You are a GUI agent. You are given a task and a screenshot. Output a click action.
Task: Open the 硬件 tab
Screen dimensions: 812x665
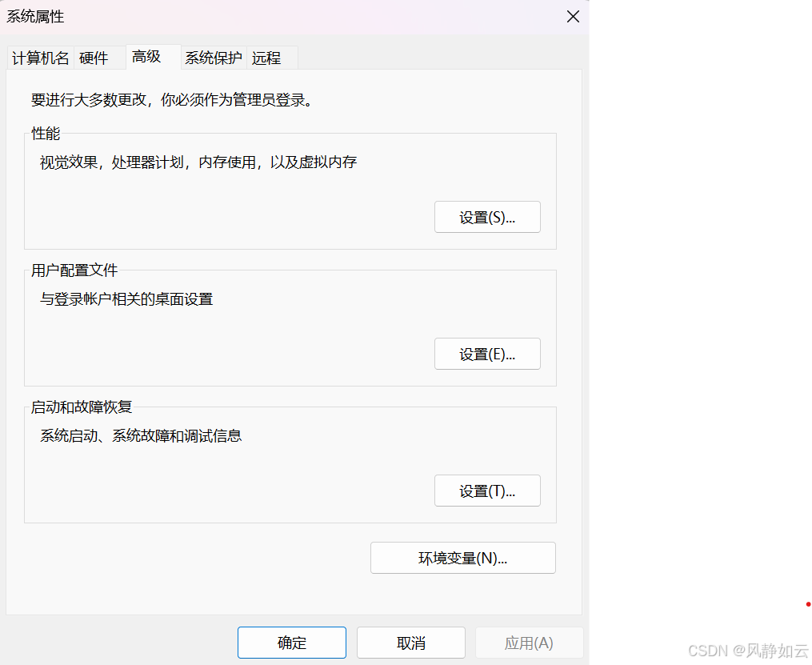pos(94,58)
